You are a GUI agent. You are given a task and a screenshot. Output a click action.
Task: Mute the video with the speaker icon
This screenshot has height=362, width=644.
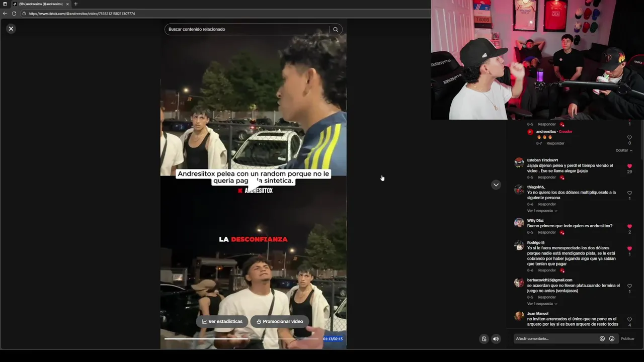[496, 339]
